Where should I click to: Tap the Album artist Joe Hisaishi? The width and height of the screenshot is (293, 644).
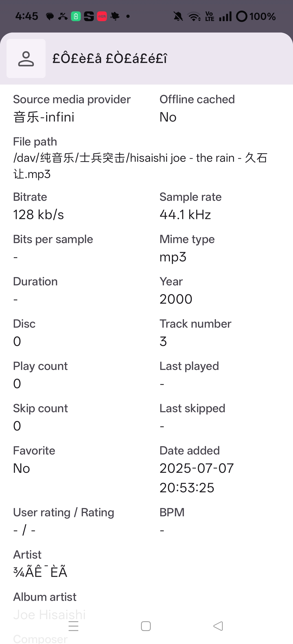tap(49, 615)
